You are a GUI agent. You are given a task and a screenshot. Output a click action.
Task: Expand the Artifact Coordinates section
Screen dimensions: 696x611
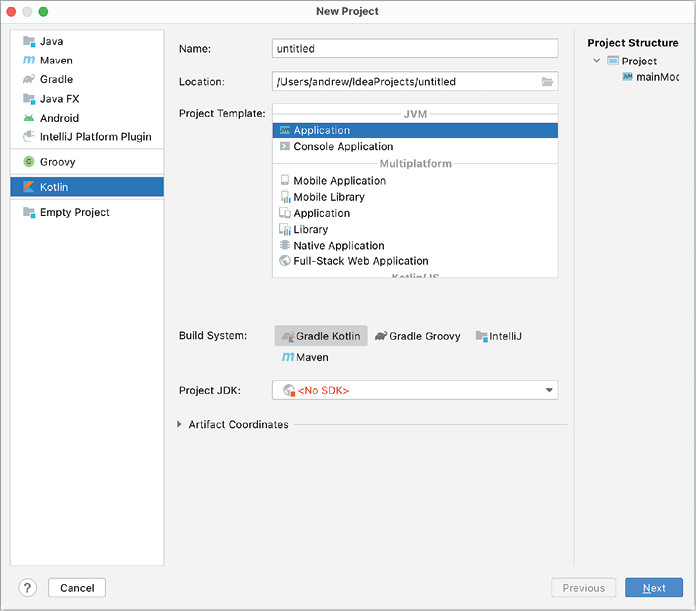[x=180, y=425]
